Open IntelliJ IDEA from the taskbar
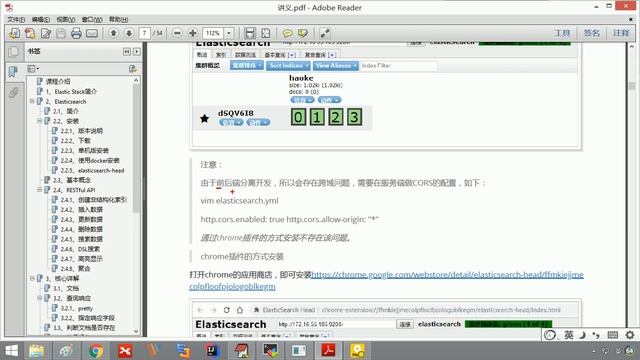 point(212,351)
